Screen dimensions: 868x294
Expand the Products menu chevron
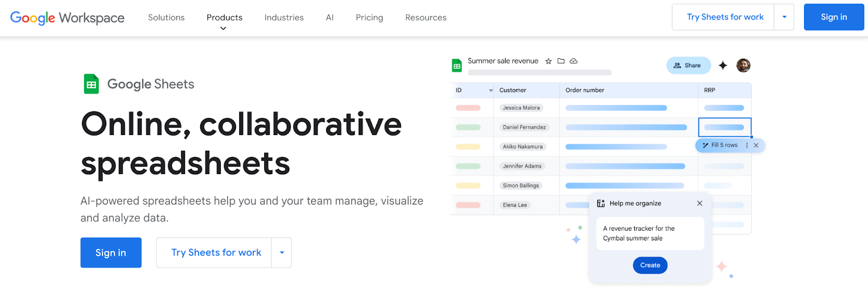point(223,28)
